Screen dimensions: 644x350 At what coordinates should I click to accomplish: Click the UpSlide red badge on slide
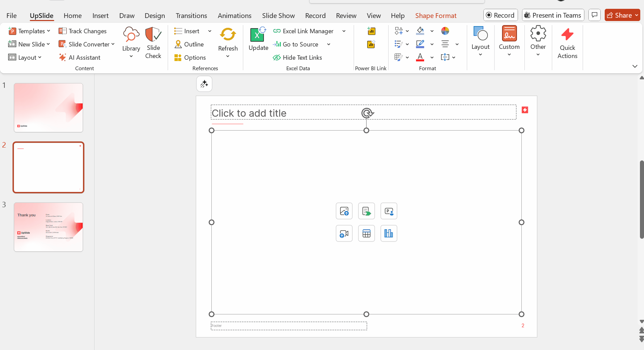(525, 110)
